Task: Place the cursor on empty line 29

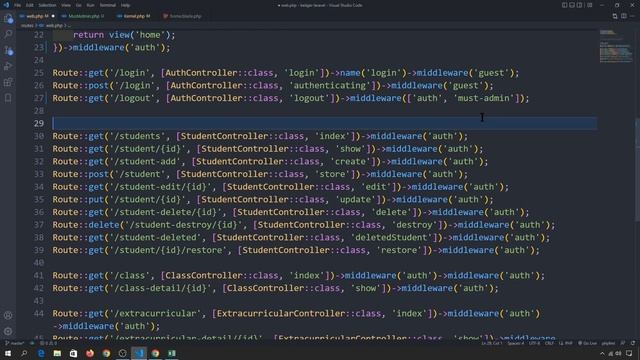Action: click(324, 123)
